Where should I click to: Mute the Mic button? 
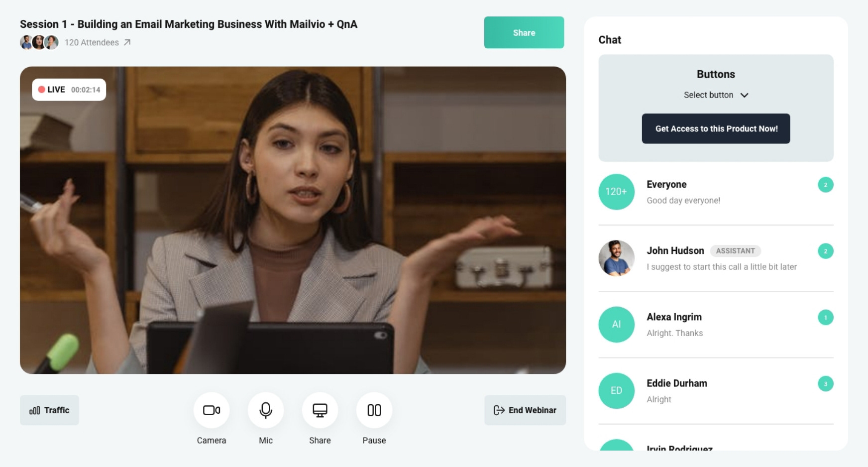pyautogui.click(x=266, y=410)
